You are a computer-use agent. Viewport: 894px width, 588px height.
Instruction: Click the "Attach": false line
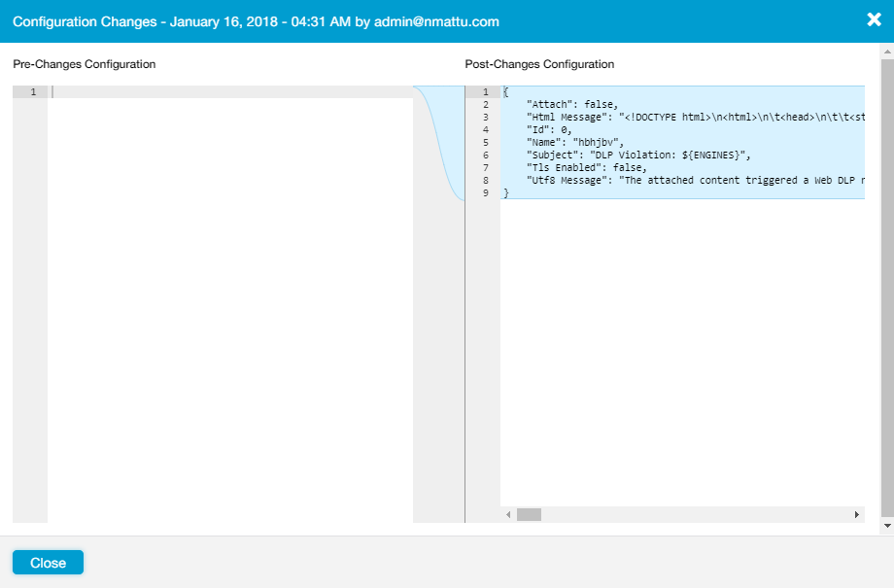(571, 105)
